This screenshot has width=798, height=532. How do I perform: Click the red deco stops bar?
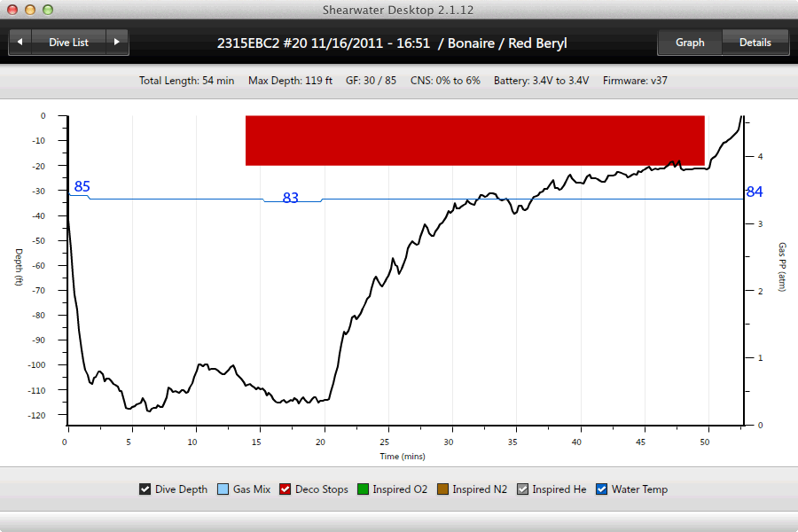click(474, 140)
